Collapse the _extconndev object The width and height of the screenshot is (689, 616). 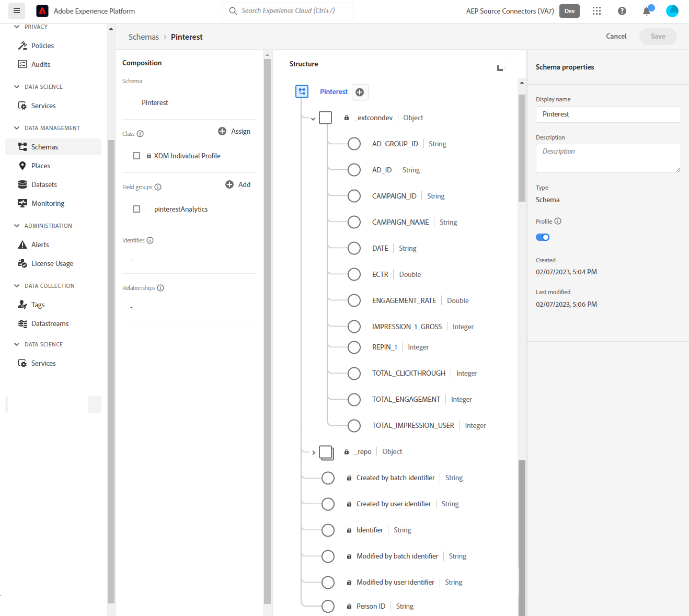pos(313,119)
